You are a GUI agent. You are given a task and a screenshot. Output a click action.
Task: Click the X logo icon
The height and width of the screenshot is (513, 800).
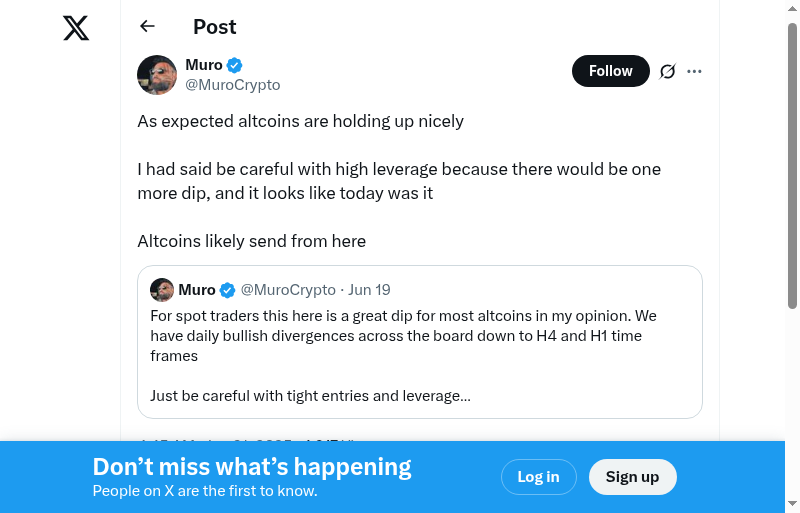click(x=76, y=28)
